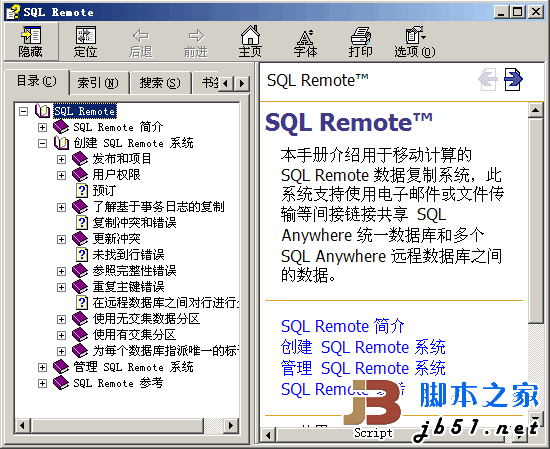Screen dimensions: 550x449
Task: Click the 前进 (Forward) toolbar arrow
Action: click(196, 43)
